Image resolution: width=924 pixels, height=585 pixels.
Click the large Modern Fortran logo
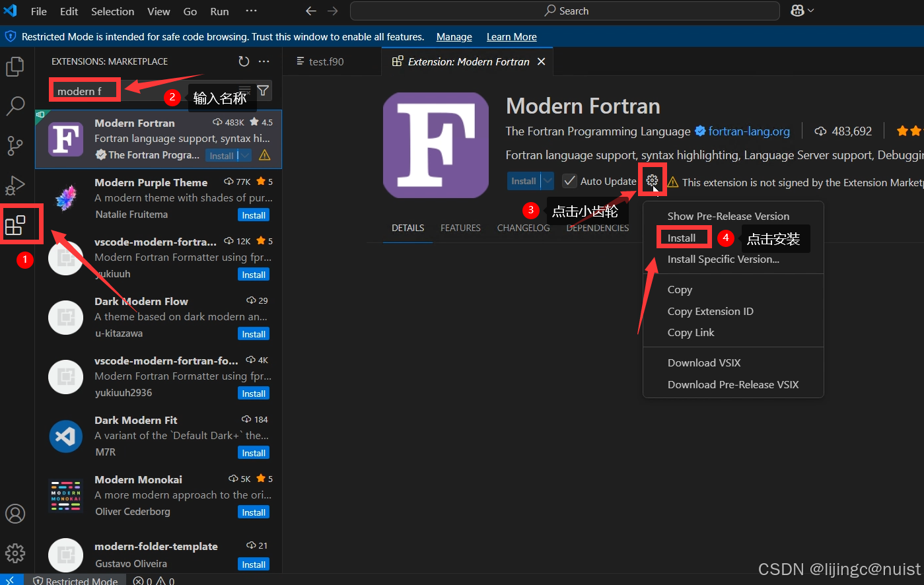point(436,145)
